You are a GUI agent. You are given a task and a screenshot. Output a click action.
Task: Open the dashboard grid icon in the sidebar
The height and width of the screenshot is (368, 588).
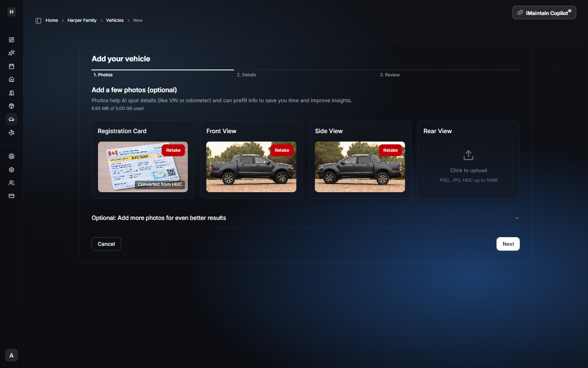coord(11,40)
